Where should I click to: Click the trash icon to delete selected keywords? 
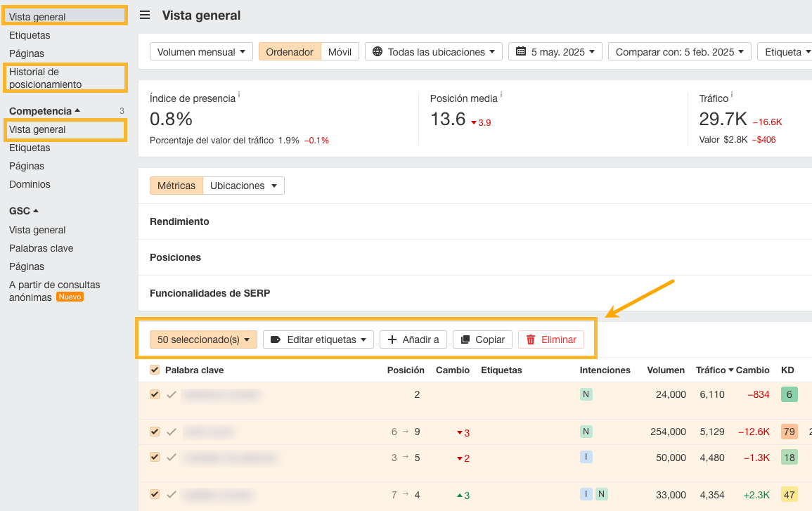(532, 339)
